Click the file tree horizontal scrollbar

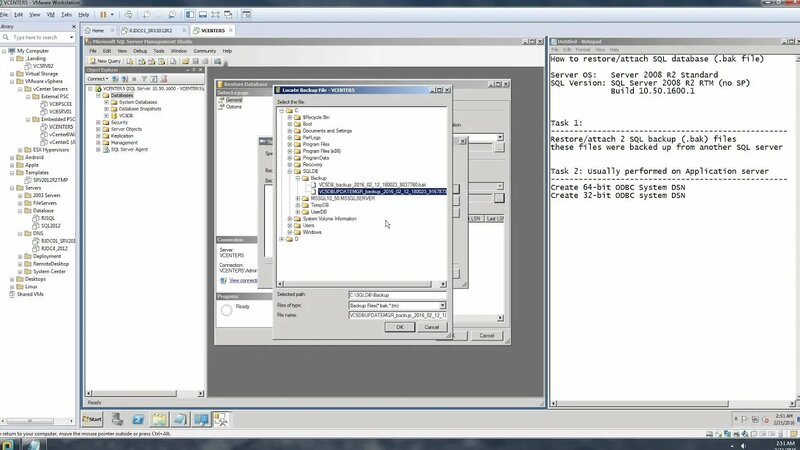click(x=361, y=284)
